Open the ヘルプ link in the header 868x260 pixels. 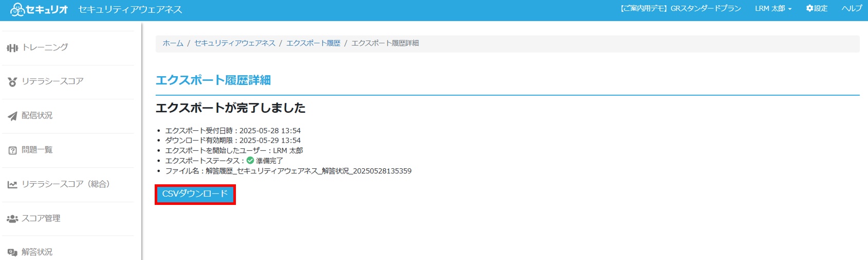tap(852, 8)
